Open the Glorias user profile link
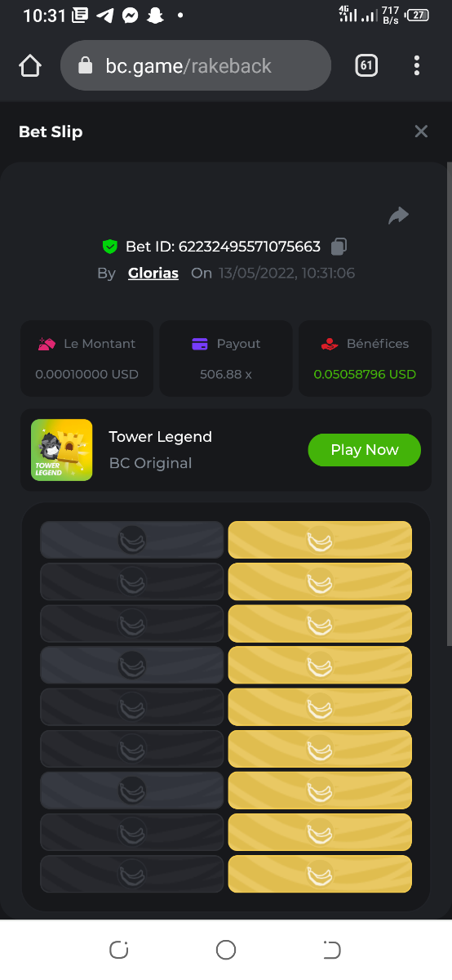 (153, 273)
